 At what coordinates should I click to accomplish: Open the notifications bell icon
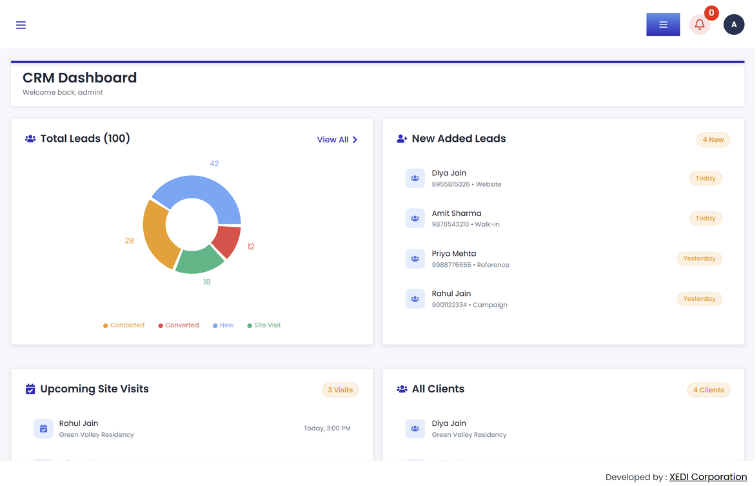coord(700,25)
